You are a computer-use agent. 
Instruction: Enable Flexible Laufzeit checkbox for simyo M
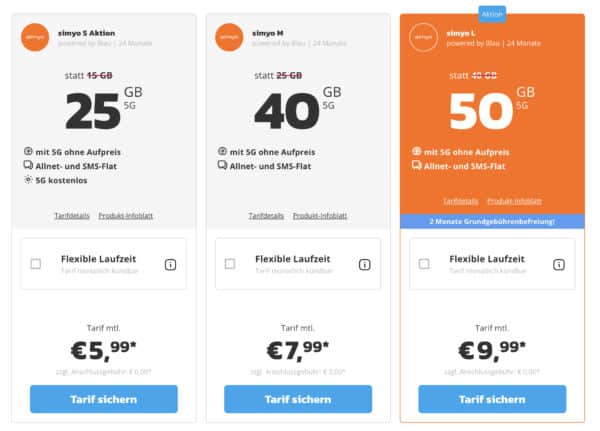tap(230, 264)
